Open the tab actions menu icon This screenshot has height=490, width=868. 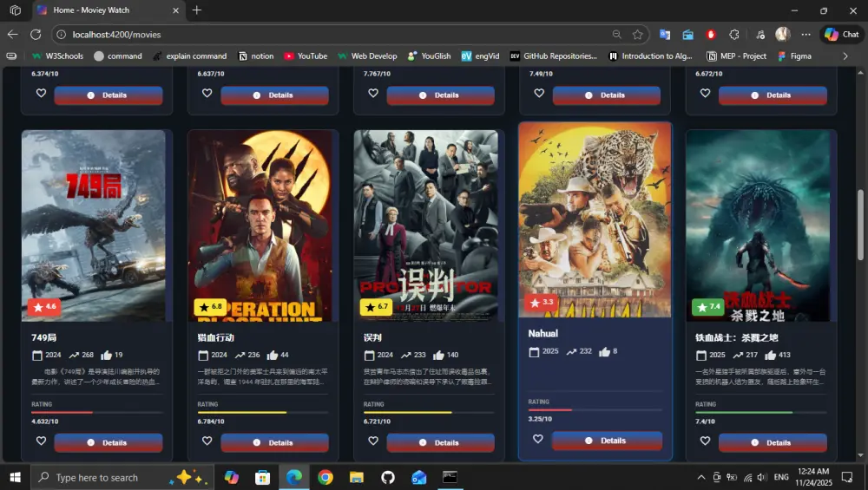15,10
